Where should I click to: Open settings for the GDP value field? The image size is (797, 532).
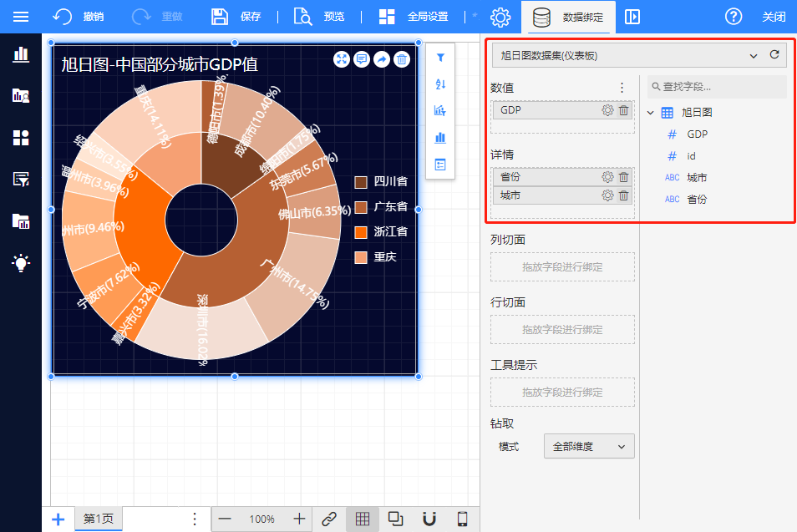click(x=607, y=110)
